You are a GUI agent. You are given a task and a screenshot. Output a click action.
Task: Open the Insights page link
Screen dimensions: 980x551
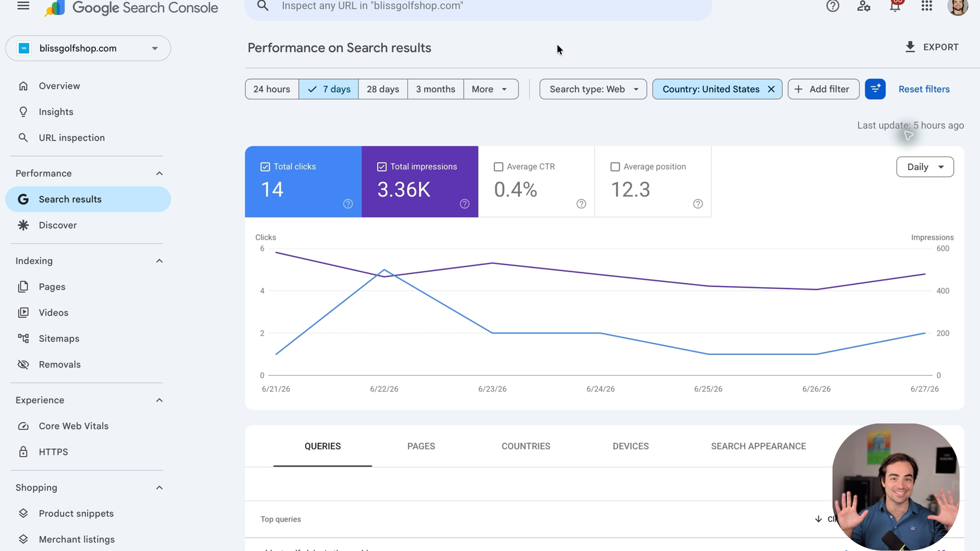[x=56, y=111]
